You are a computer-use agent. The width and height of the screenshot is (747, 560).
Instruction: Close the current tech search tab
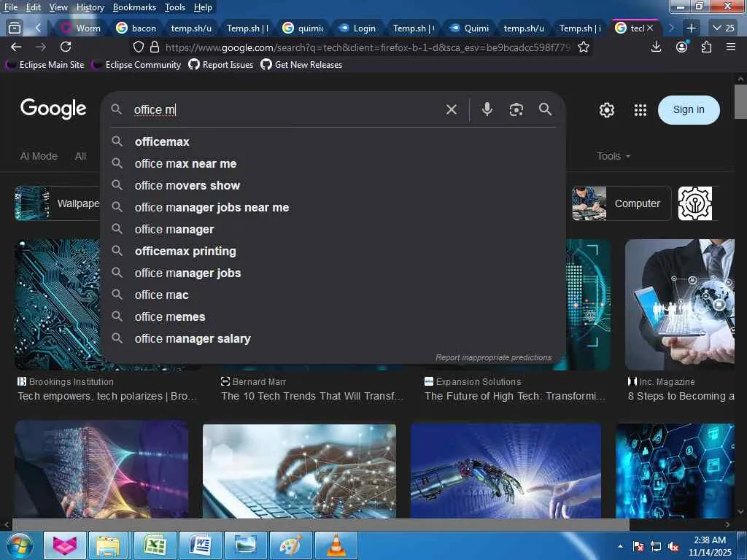tap(650, 28)
